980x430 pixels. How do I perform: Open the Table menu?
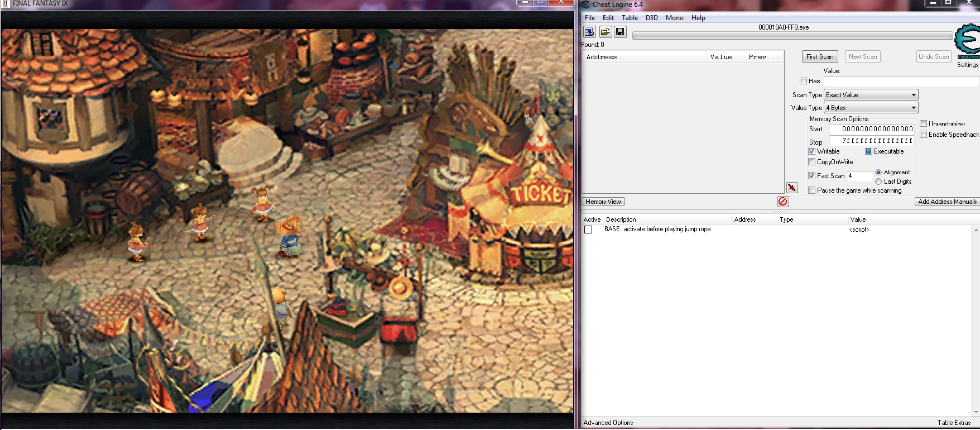(630, 18)
